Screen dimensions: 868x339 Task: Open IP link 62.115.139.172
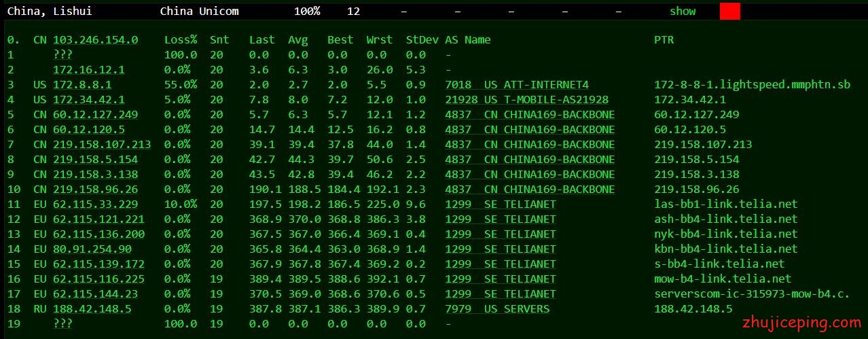[x=98, y=264]
